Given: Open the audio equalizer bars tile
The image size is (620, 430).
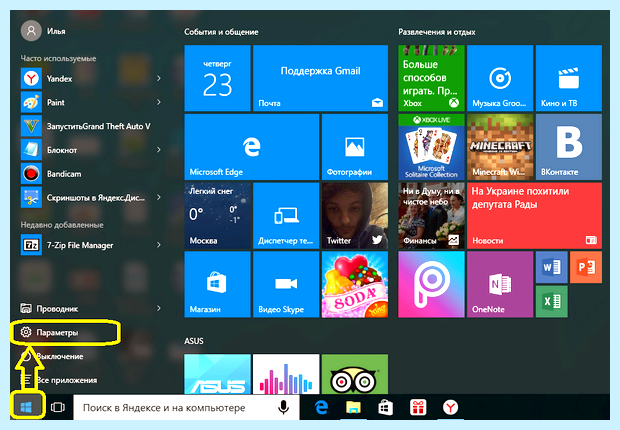Looking at the screenshot, I should point(286,374).
